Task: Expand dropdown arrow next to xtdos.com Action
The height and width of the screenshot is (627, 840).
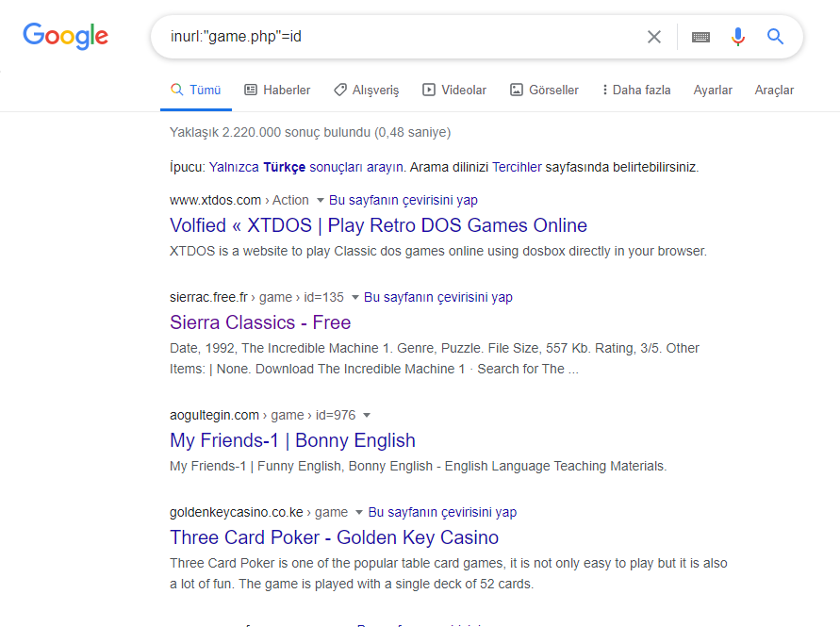Action: 321,201
